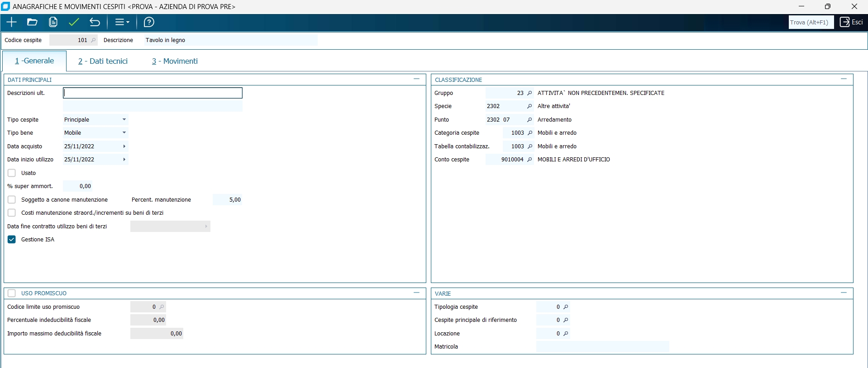Open the Data fine contratto date picker arrow
868x368 pixels.
coord(206,226)
